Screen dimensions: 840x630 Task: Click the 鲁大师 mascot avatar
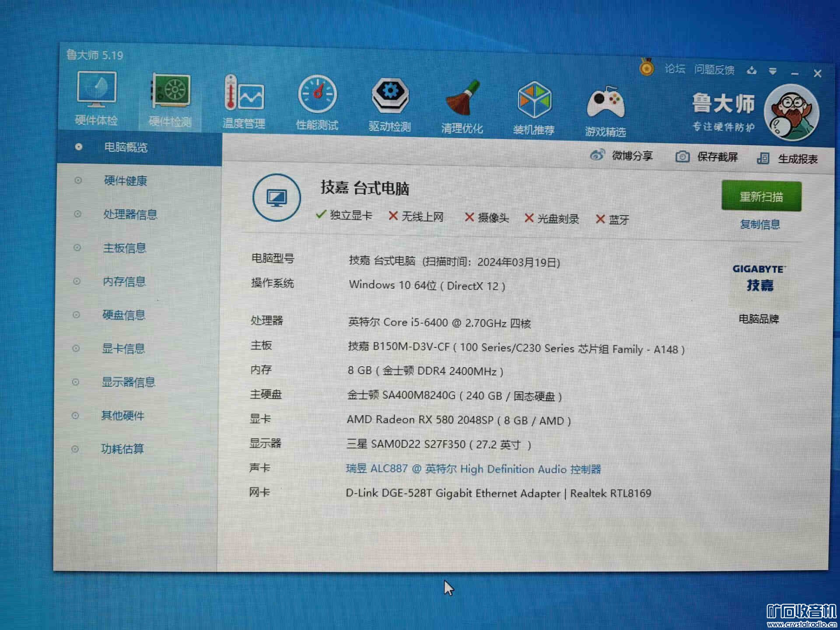(x=791, y=112)
